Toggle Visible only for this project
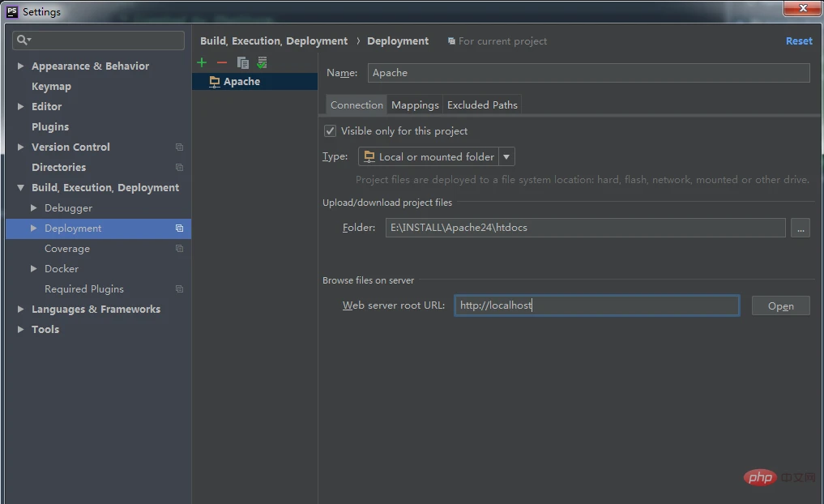The width and height of the screenshot is (824, 504). tap(330, 130)
